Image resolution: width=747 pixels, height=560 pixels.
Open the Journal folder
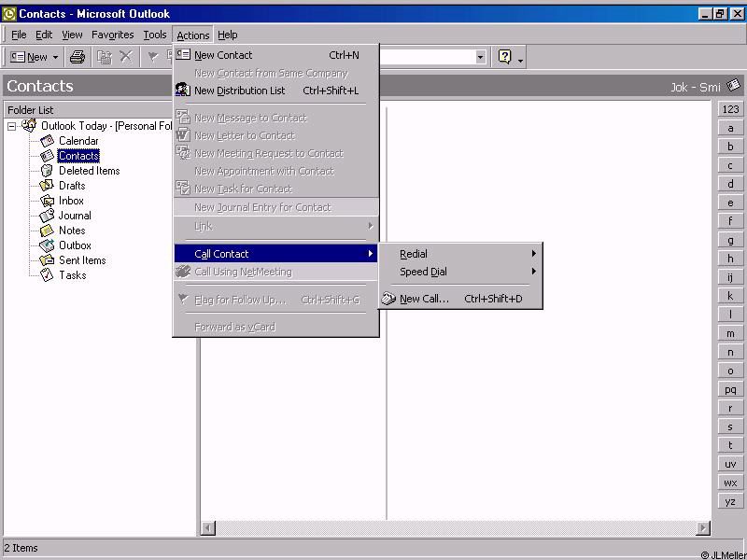[x=75, y=216]
